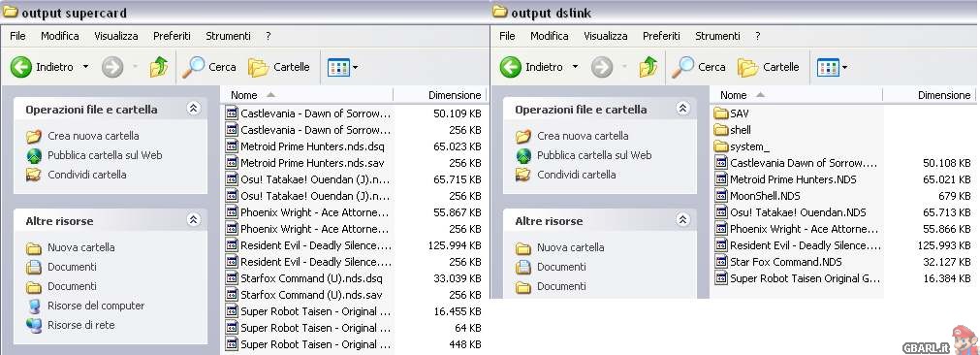980x355 pixels.
Task: Open Risorse del computer link
Action: click(x=85, y=306)
